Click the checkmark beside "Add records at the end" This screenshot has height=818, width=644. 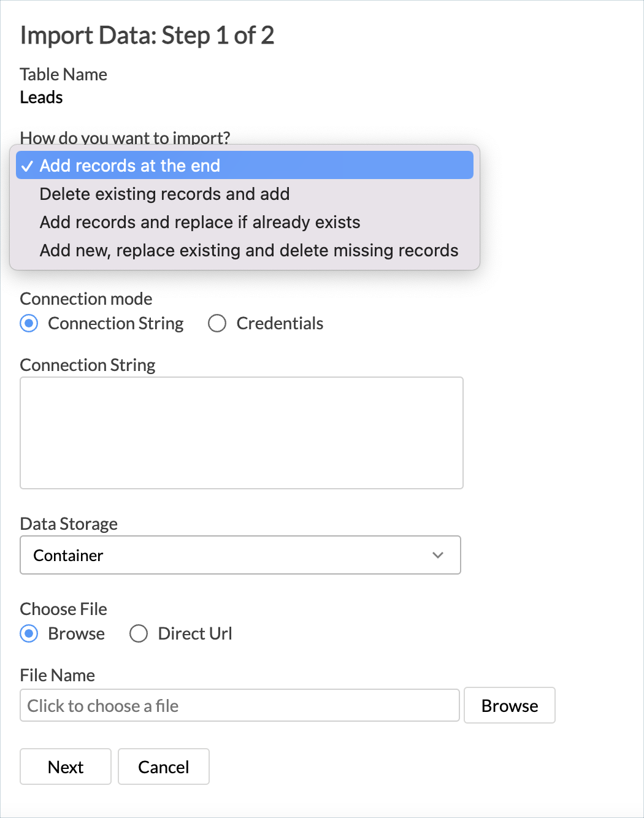tap(27, 165)
